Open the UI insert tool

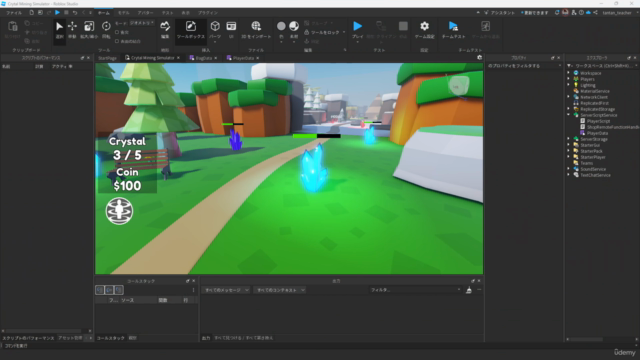[231, 30]
